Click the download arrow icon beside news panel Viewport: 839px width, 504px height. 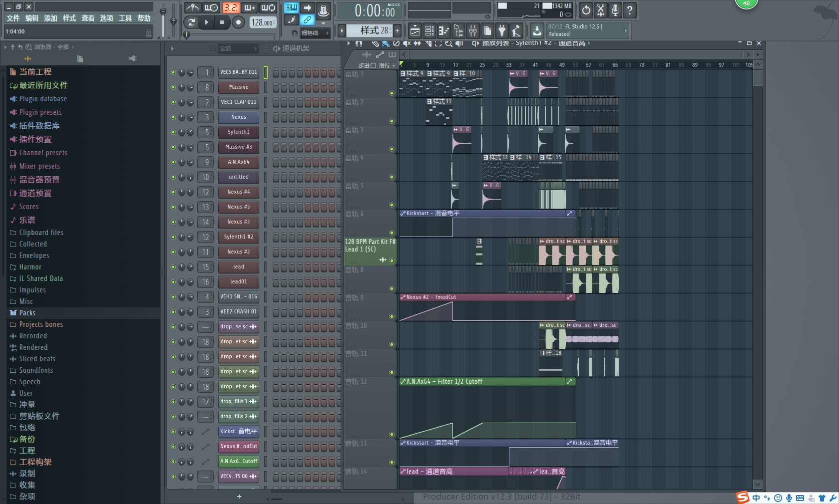click(x=537, y=31)
